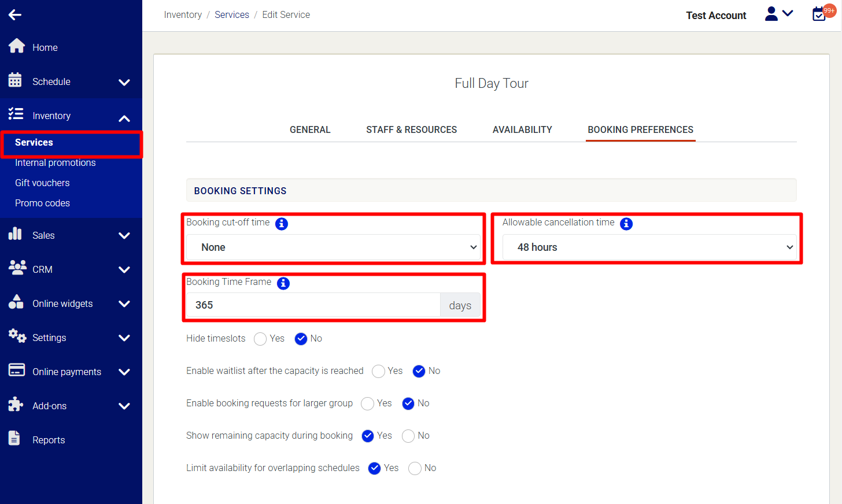The width and height of the screenshot is (842, 504).
Task: Open Gift vouchers in sidebar
Action: 42,183
